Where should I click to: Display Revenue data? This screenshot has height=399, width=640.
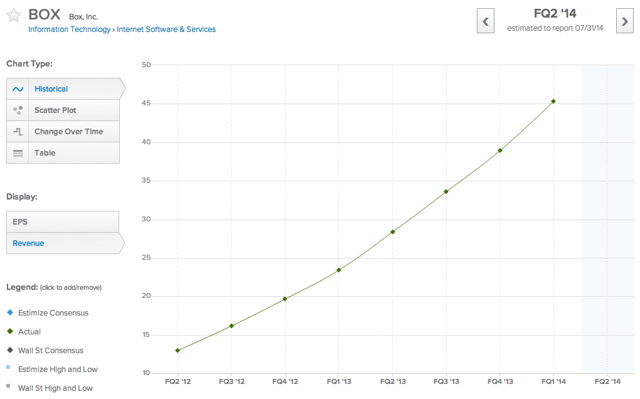pyautogui.click(x=65, y=243)
